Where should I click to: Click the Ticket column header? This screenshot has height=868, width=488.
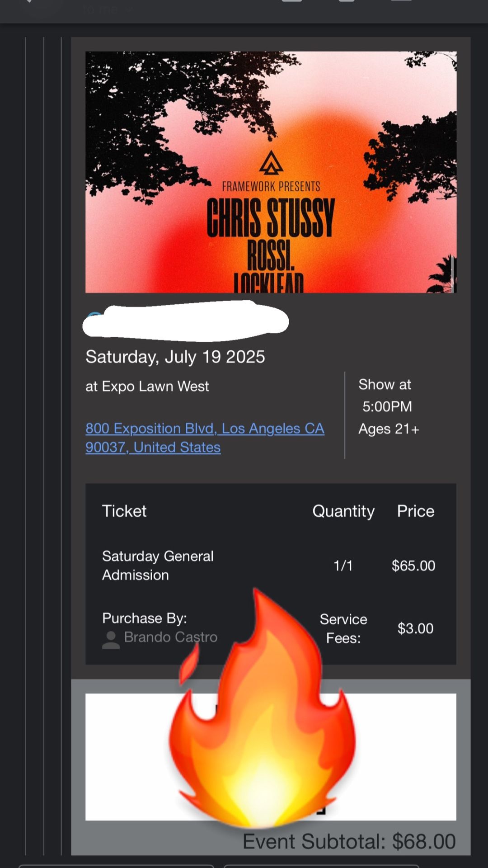click(124, 511)
